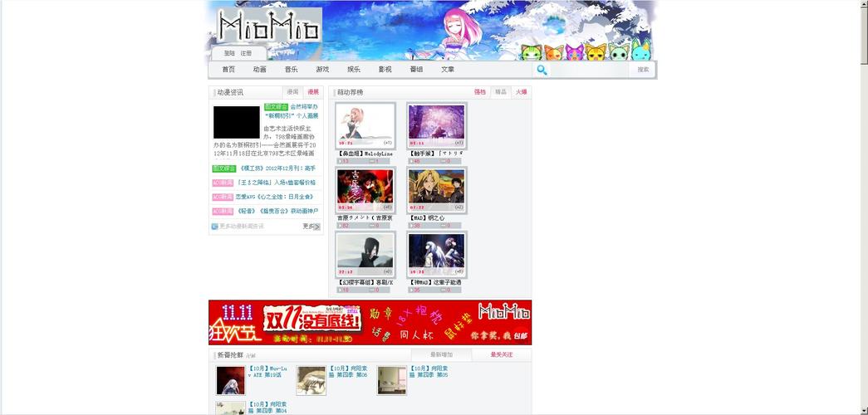The image size is (868, 415).
Task: Open 音乐 in the navigation bar
Action: (292, 70)
